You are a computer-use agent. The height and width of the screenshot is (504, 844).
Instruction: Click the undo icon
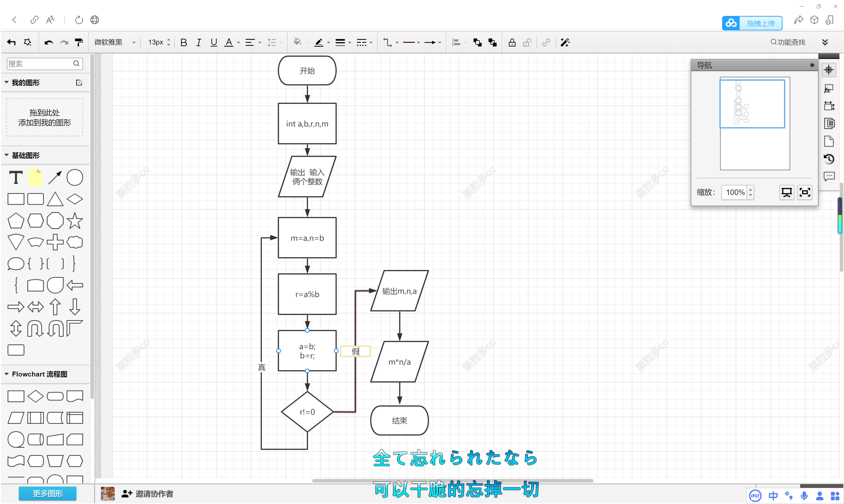pos(48,42)
